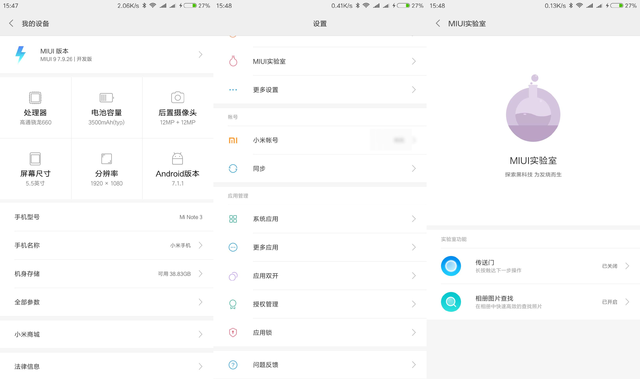Tap the 传送门 blue circle icon
The height and width of the screenshot is (379, 640).
click(x=451, y=266)
